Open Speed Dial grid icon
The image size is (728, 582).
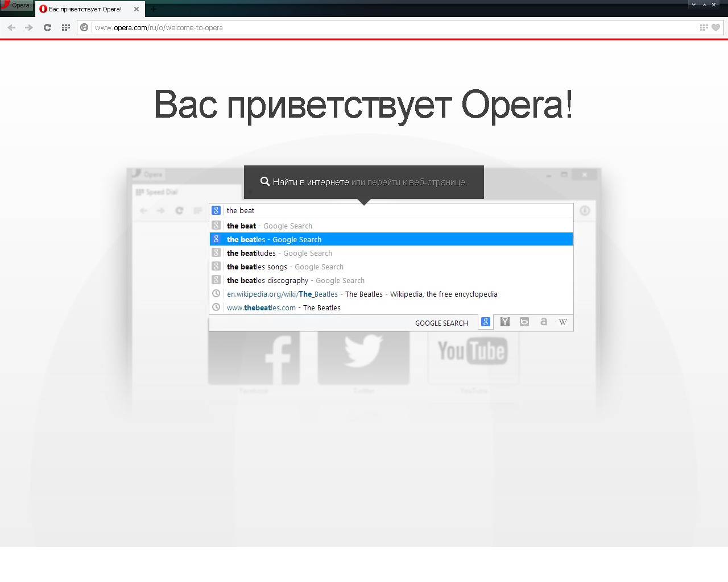[x=65, y=27]
